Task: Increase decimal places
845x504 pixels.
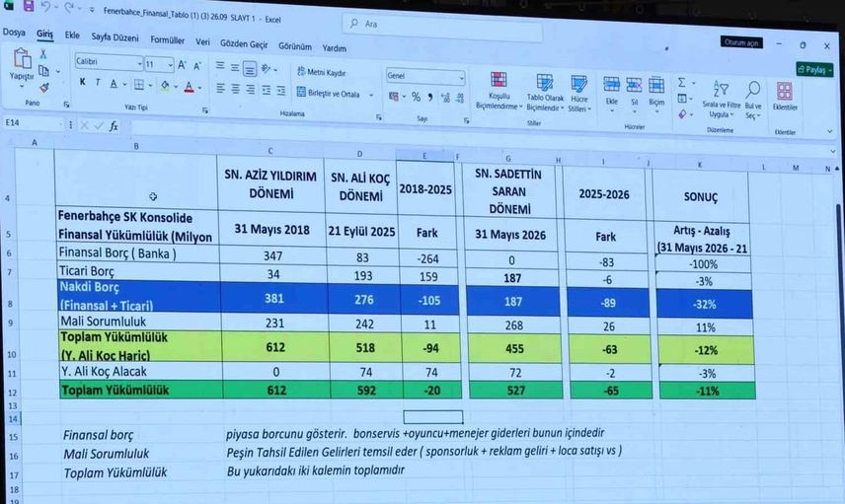Action: point(445,98)
